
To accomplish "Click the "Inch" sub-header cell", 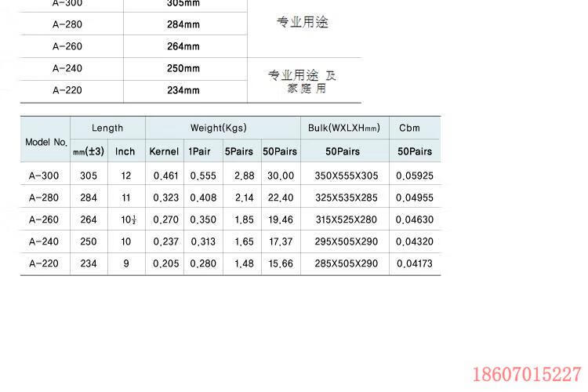I will pyautogui.click(x=125, y=151).
